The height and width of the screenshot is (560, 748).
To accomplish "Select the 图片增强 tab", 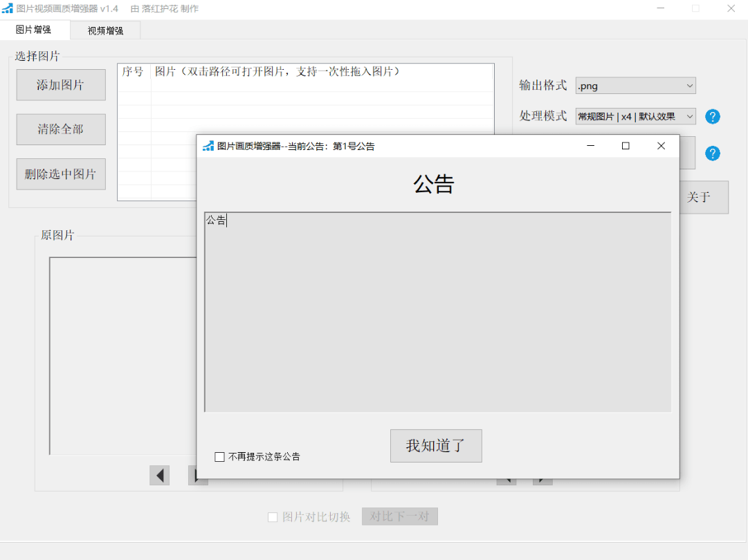I will pyautogui.click(x=34, y=30).
